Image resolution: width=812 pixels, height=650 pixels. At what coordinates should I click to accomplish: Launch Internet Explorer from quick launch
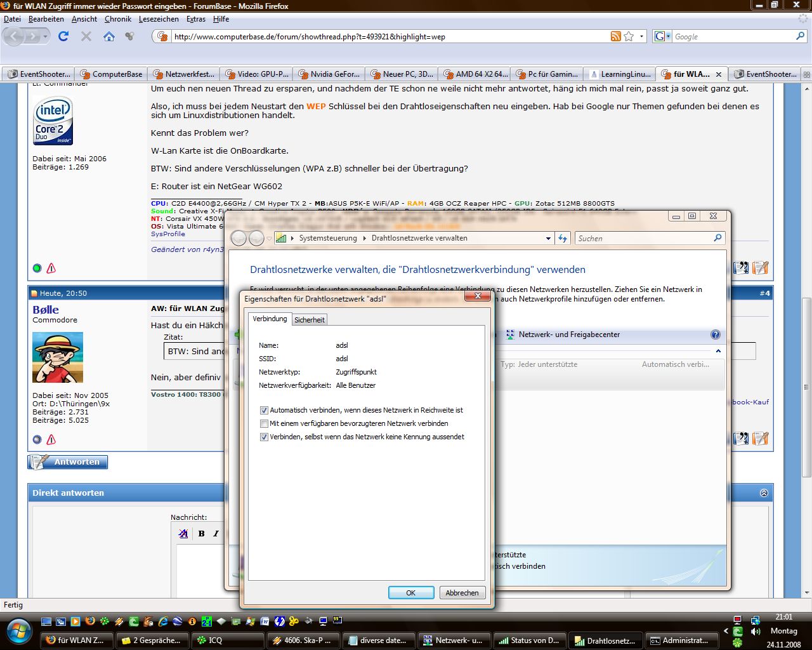point(163,621)
